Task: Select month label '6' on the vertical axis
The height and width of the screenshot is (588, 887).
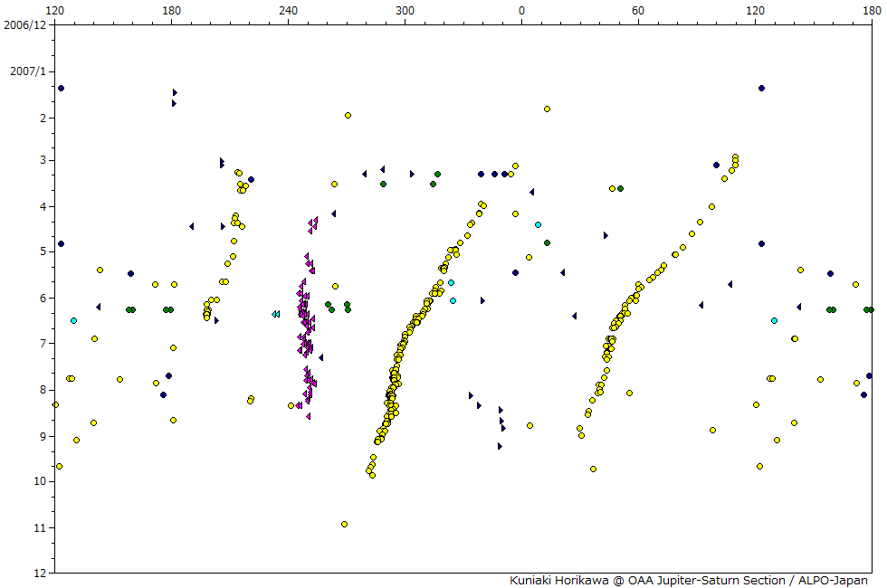Action: pyautogui.click(x=43, y=298)
